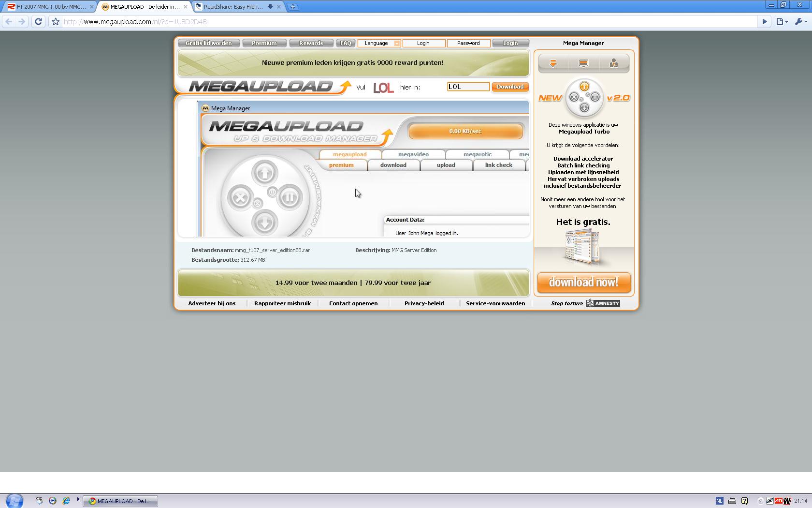Screen dimensions: 812x508
Task: Click the 0.00 KB/sec speed indicator
Action: click(465, 131)
